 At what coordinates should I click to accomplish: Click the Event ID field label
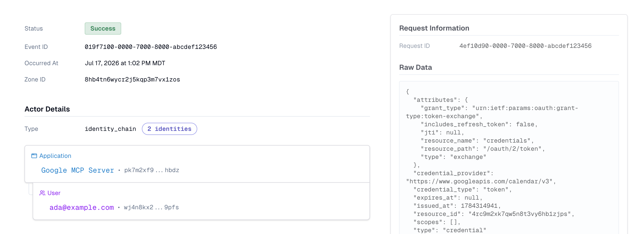[x=36, y=47]
